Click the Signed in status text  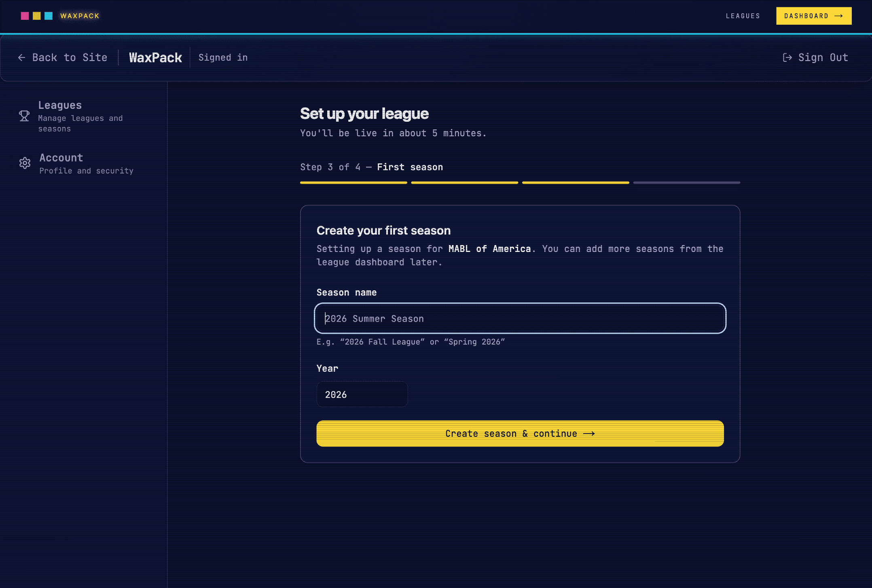click(x=223, y=57)
